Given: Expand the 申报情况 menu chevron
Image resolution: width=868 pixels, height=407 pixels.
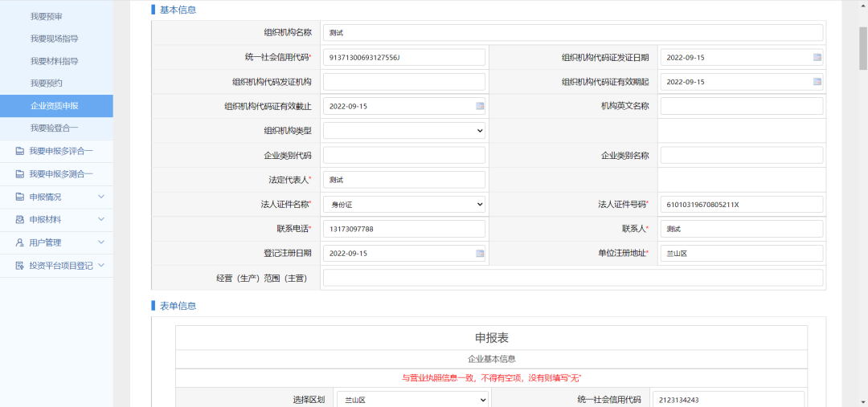Looking at the screenshot, I should 101,197.
